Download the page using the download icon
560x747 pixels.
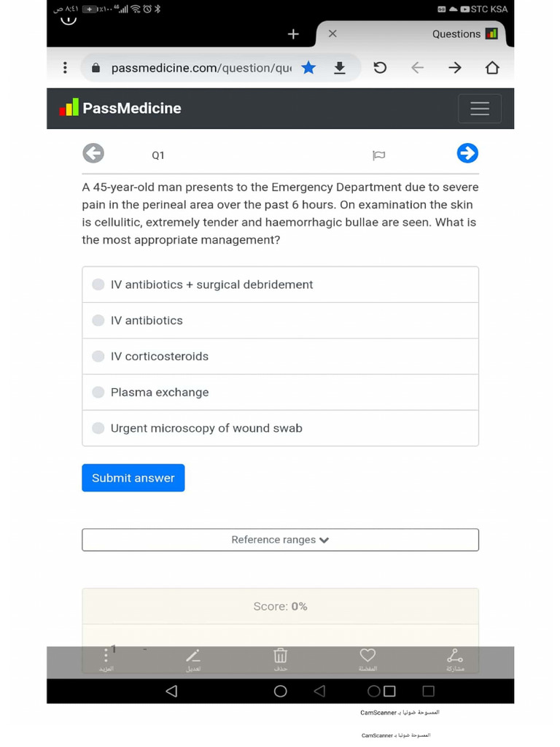tap(339, 68)
